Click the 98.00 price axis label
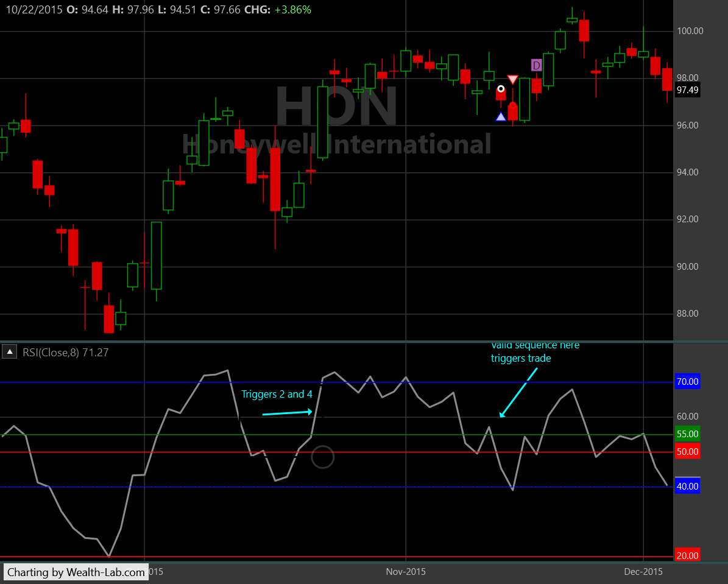 pos(688,78)
